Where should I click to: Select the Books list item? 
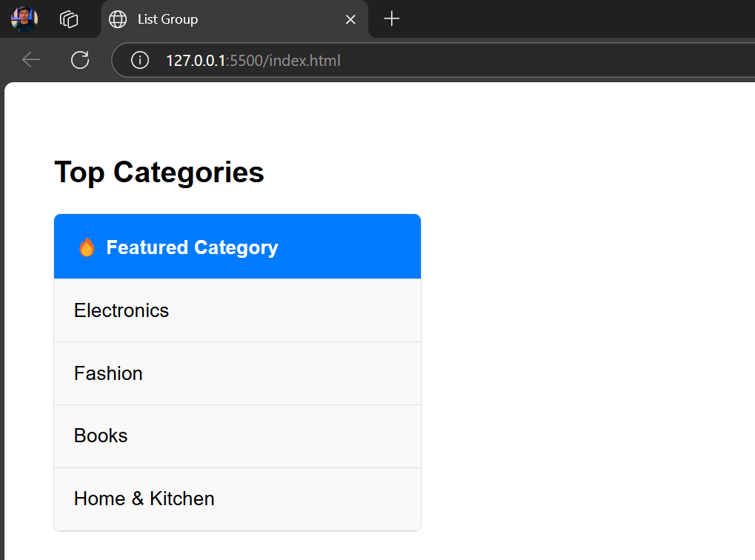tap(237, 436)
